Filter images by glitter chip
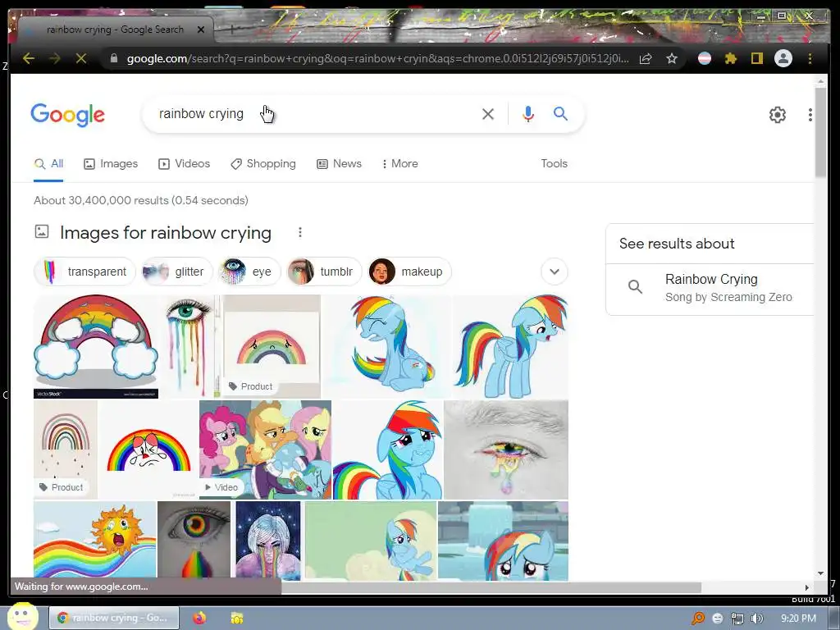This screenshot has height=630, width=840. click(x=177, y=272)
